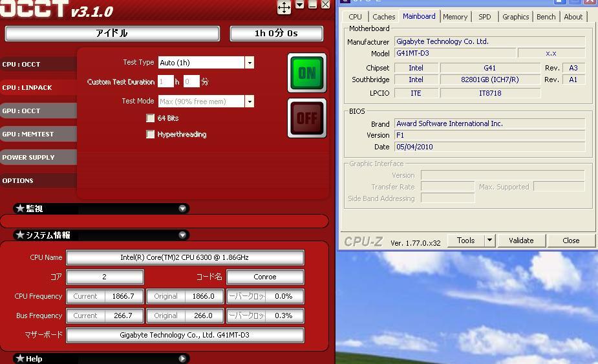
Task: Switch to the SPD tab in CPU-Z
Action: [x=484, y=17]
